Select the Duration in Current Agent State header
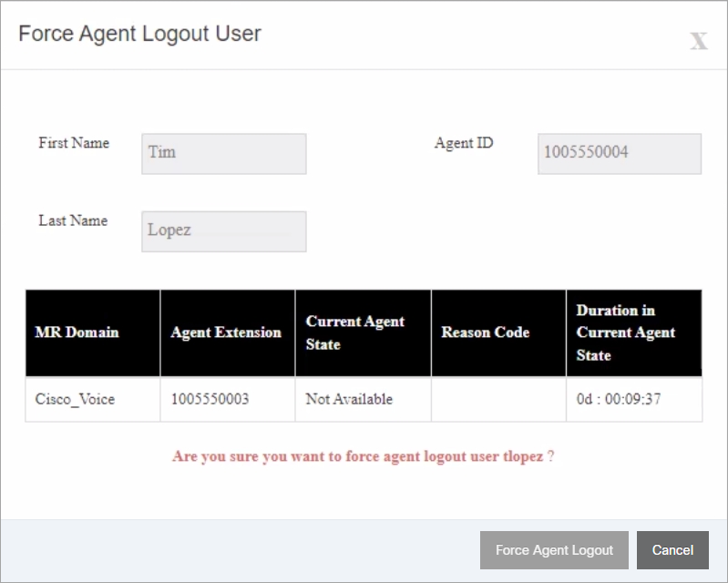728x583 pixels. point(634,332)
